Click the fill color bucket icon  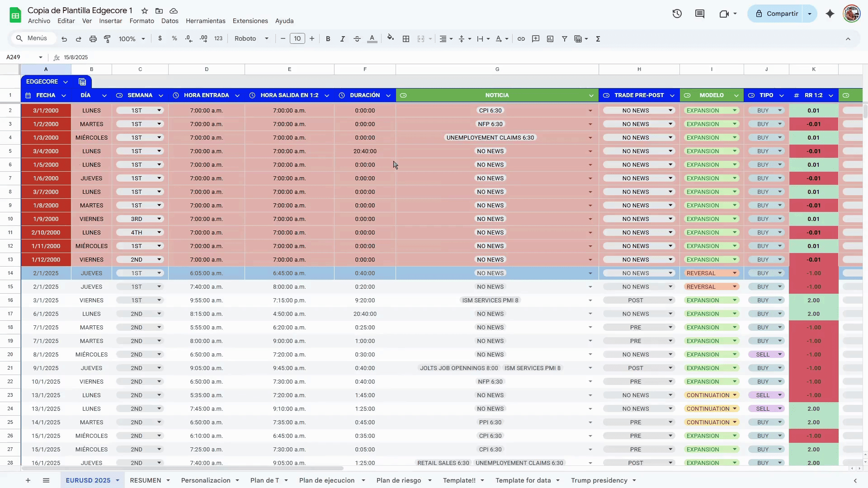tap(391, 38)
